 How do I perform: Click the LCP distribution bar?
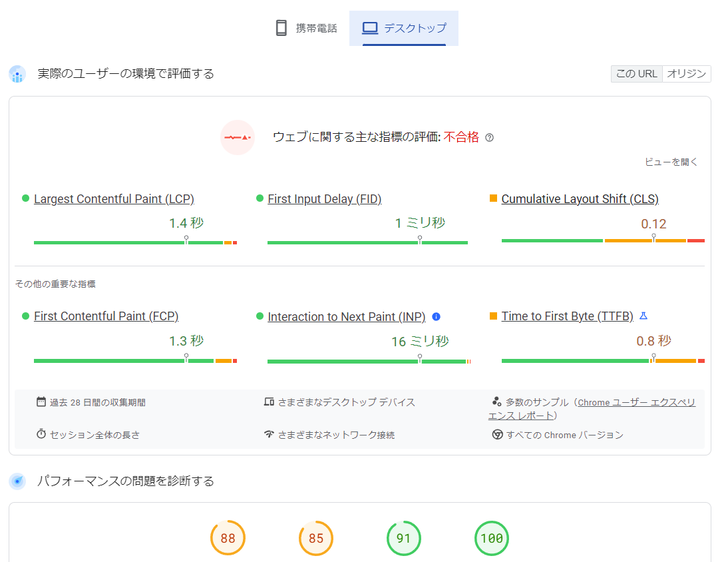click(136, 242)
